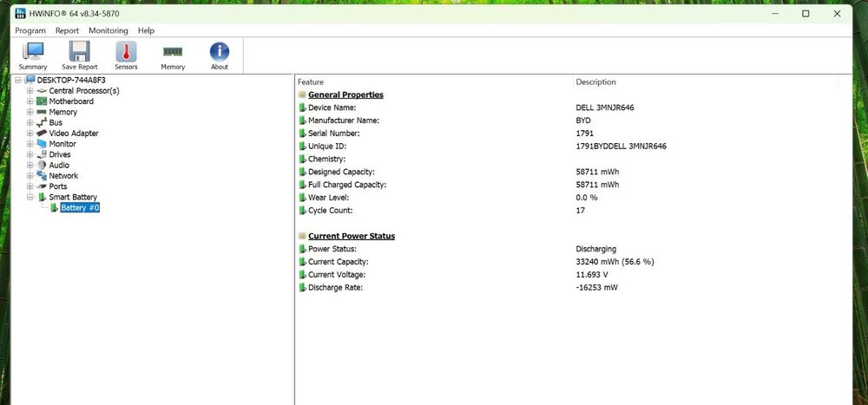Click the Description column header
This screenshot has height=405, width=868.
point(706,82)
